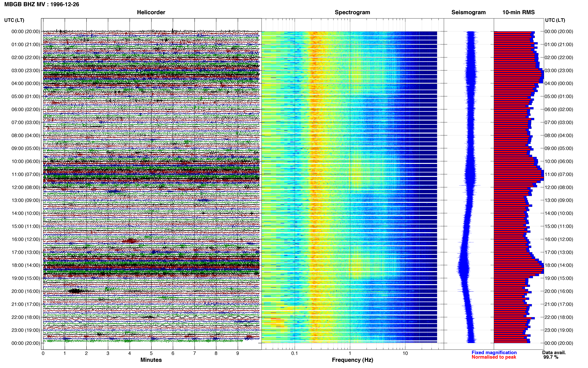The width and height of the screenshot is (588, 368).
Task: Click the 2 tick on Minutes axis
Action: (x=86, y=353)
